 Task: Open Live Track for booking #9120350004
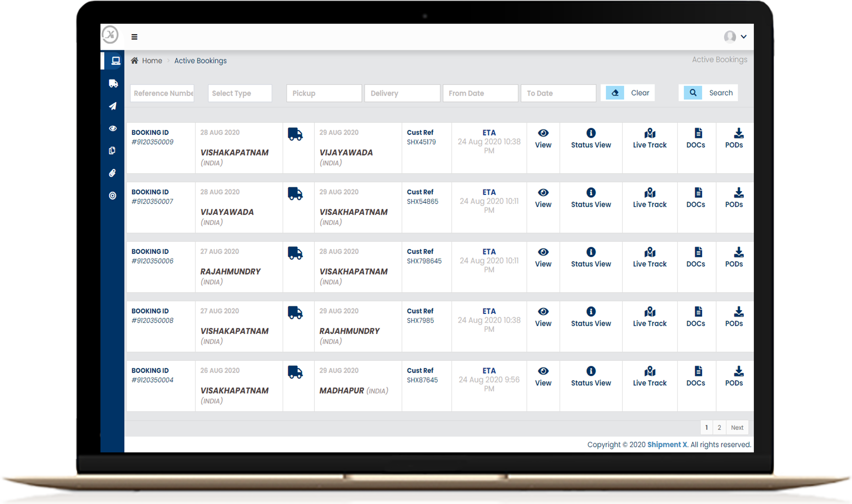click(650, 377)
